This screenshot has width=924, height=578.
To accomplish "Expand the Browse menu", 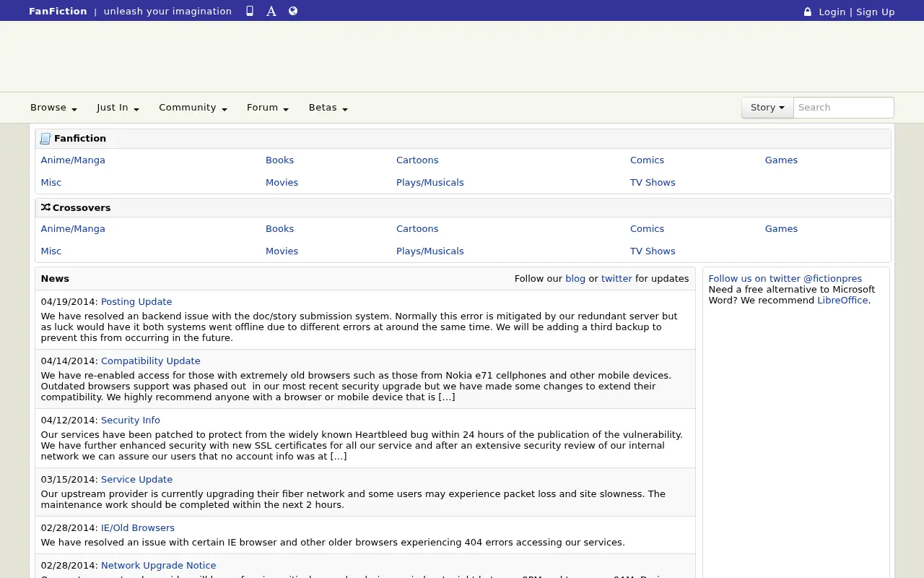I will point(53,108).
